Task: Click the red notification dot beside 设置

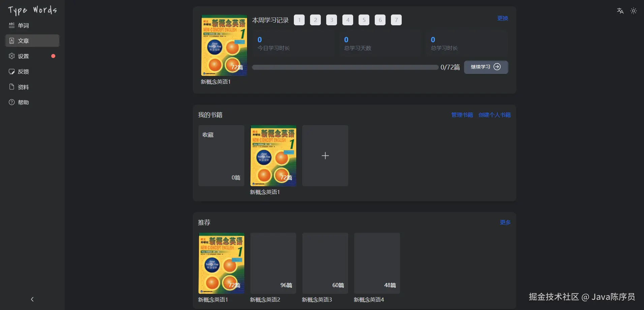Action: [x=53, y=56]
